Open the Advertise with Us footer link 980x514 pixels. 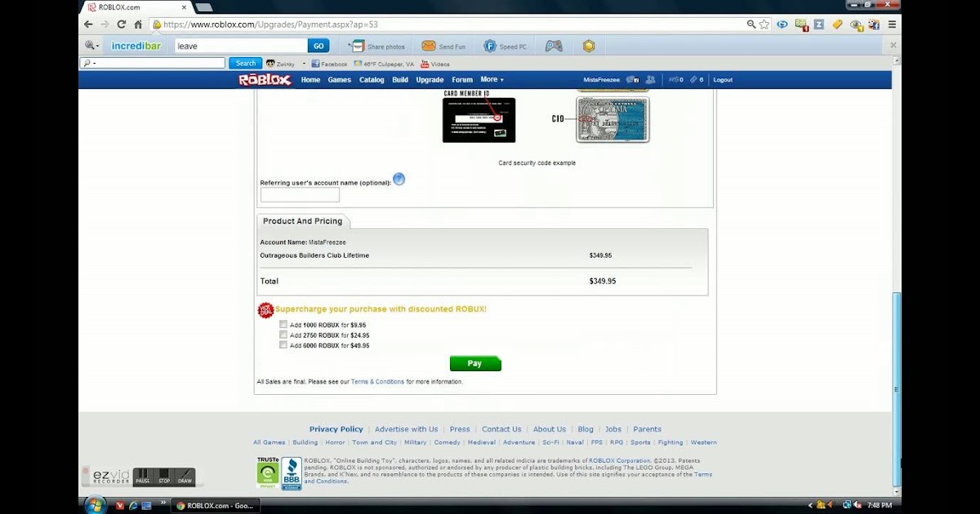coord(406,429)
